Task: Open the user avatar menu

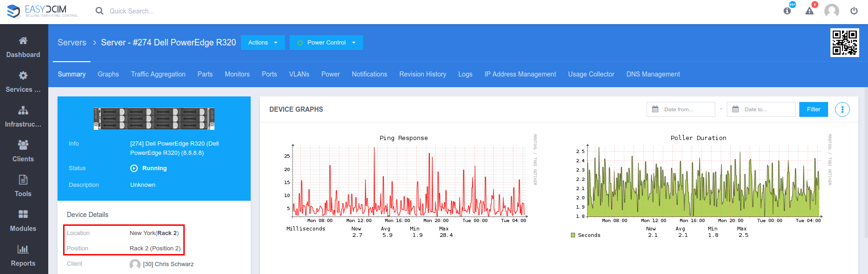Action: pyautogui.click(x=832, y=11)
